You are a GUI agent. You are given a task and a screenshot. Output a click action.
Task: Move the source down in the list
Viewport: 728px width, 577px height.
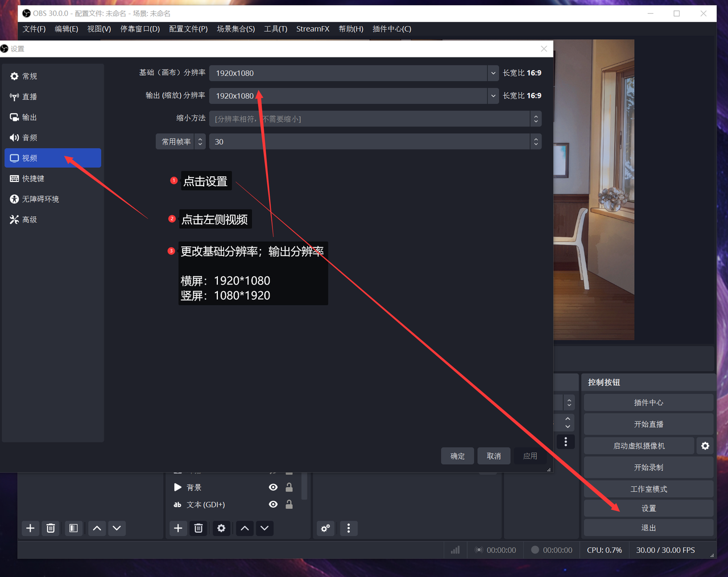tap(264, 528)
